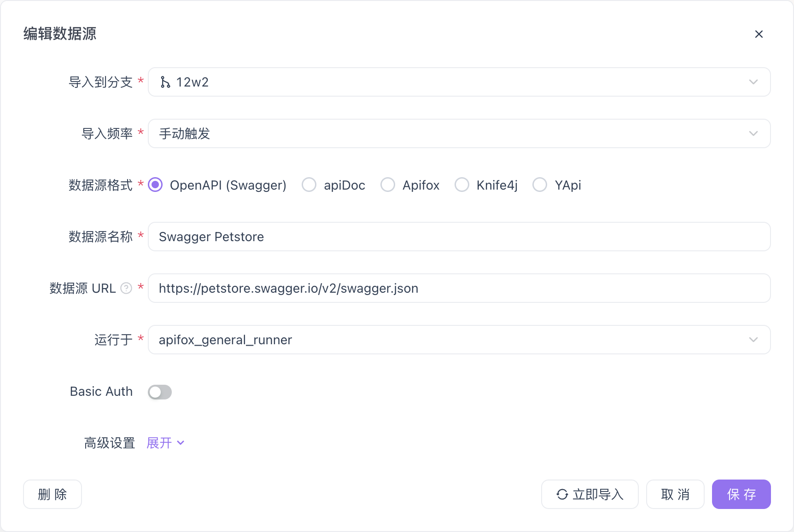
Task: Click the chevron on the 导入到分支 selector
Action: tap(753, 82)
